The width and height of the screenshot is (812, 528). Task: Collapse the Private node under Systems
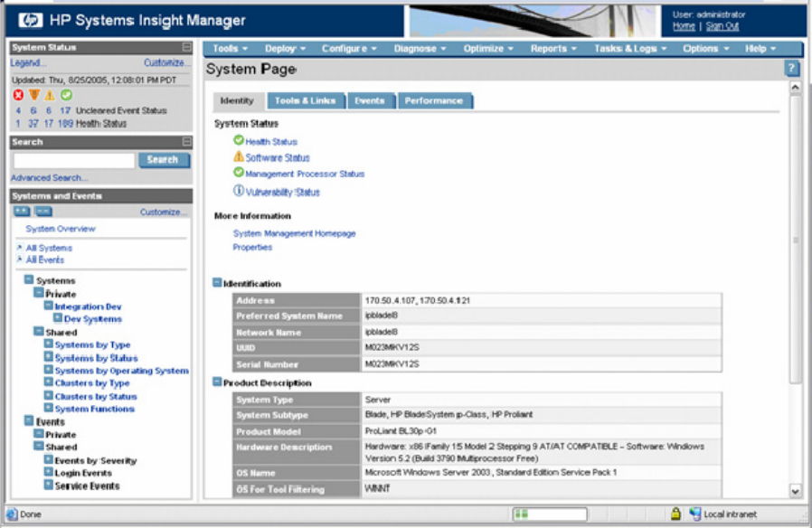[x=39, y=292]
